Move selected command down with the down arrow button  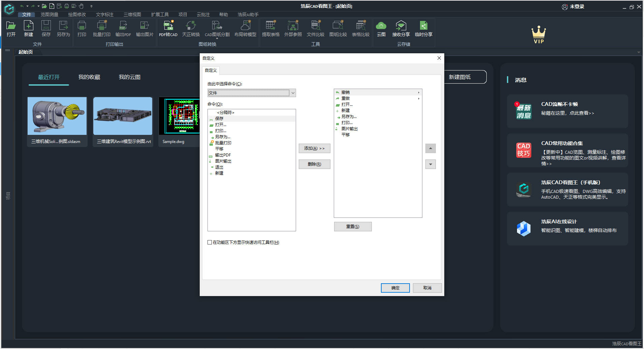(x=430, y=164)
